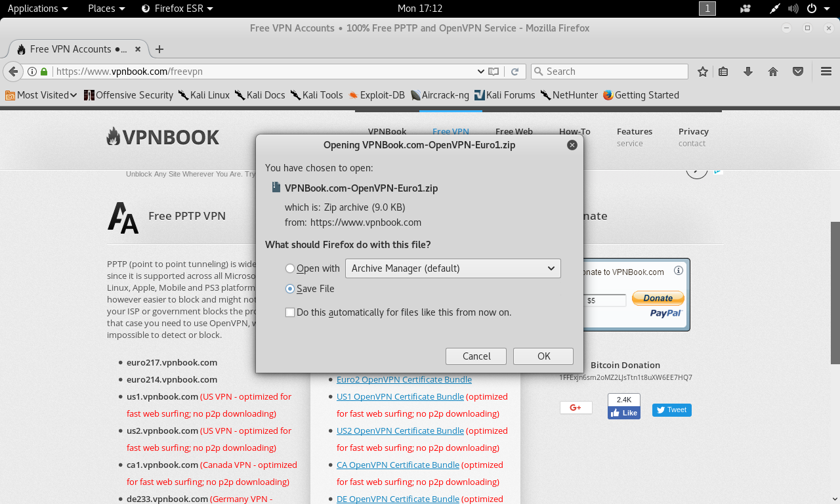The image size is (840, 504).
Task: Click the Cancel button in the dialog
Action: [476, 356]
